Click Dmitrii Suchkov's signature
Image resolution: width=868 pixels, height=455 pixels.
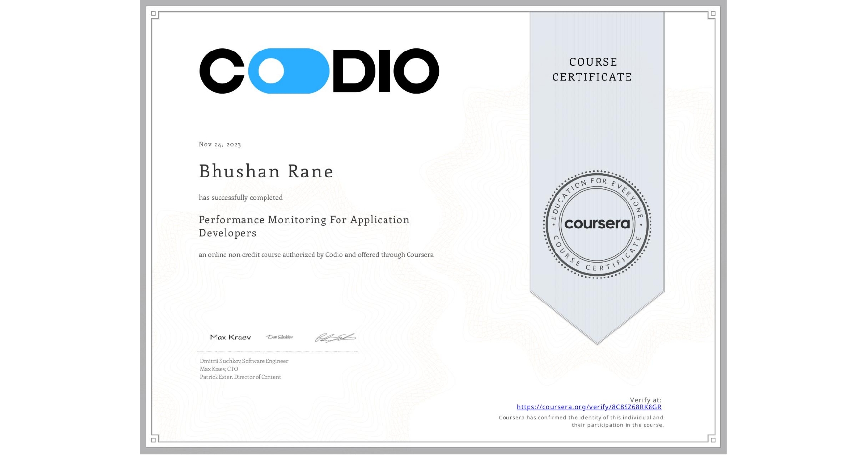tap(279, 337)
